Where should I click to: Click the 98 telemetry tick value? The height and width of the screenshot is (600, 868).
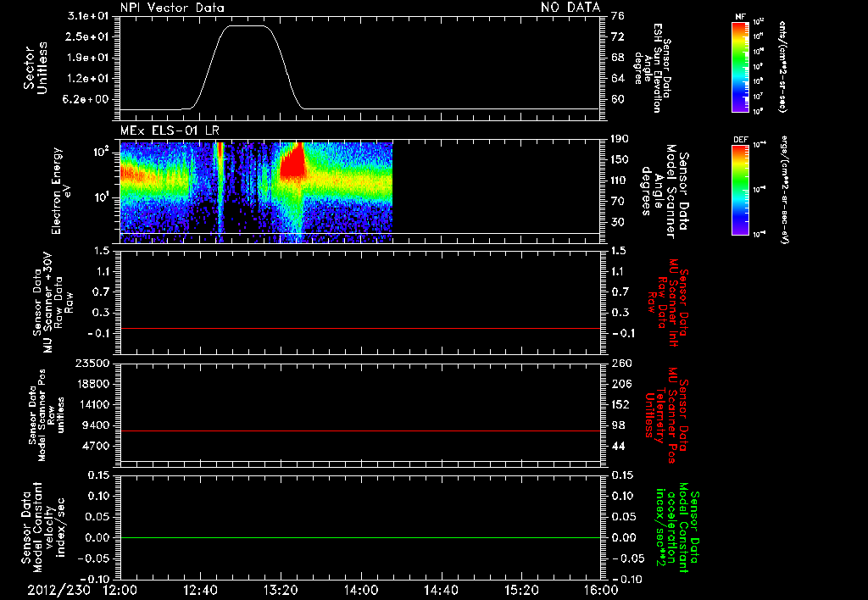point(618,425)
